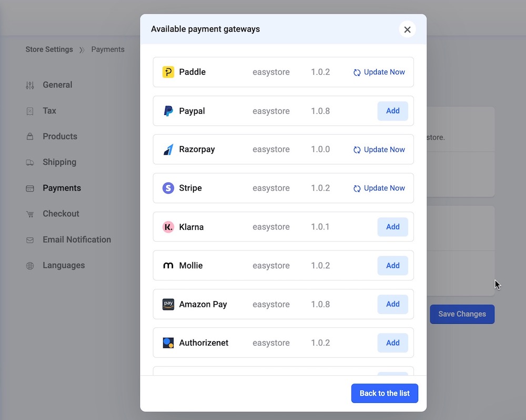Add Mollie as a payment gateway
The image size is (526, 420).
[392, 266]
